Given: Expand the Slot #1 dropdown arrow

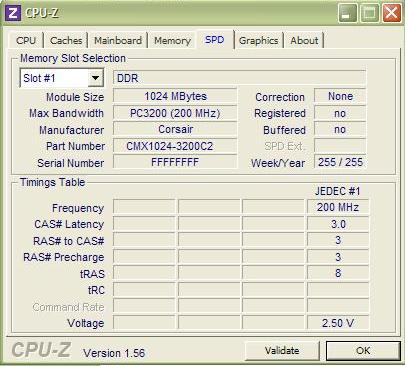Looking at the screenshot, I should pos(96,78).
